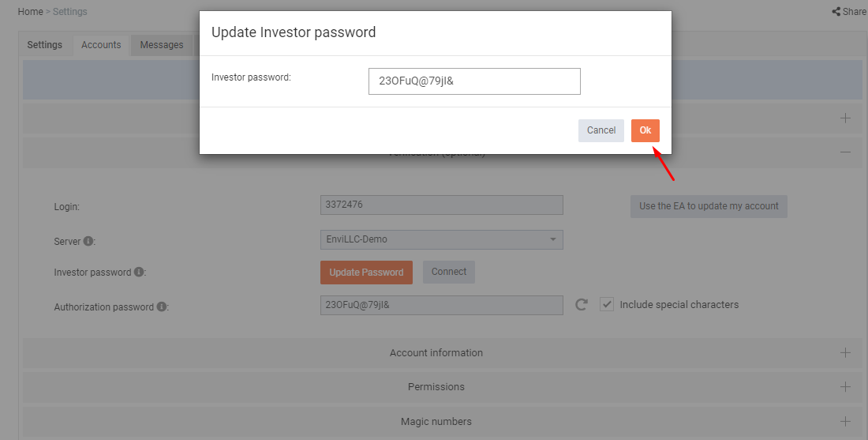Click the Share icon at top right
Screen dimensions: 868x440
836,11
